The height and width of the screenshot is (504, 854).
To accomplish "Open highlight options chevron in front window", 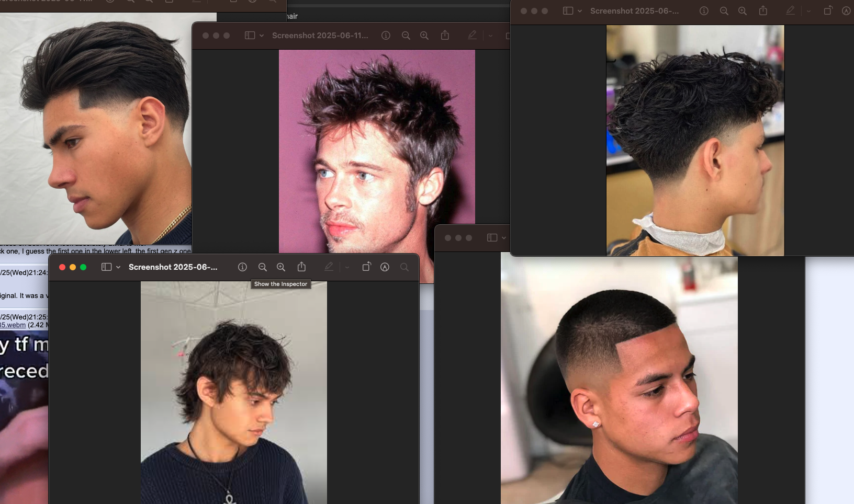I will click(347, 267).
